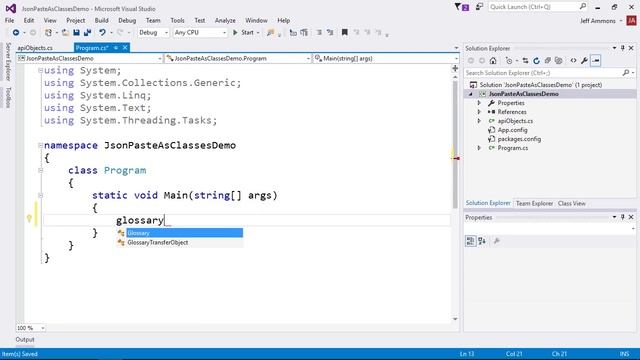Open the Debug menu
The height and width of the screenshot is (360, 640).
pos(127,20)
